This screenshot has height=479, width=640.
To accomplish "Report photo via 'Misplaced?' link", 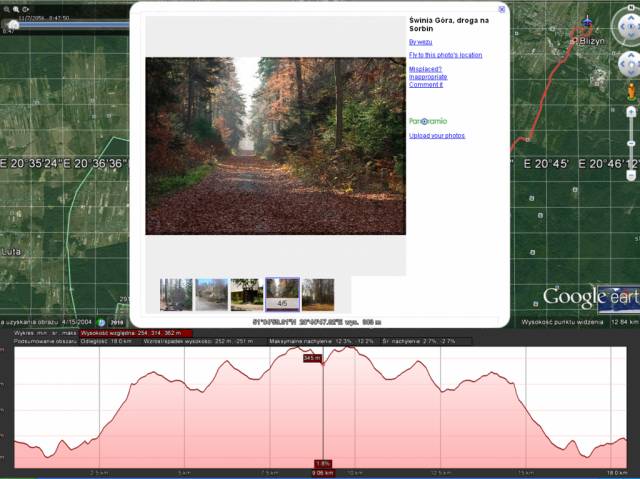I will coord(425,69).
